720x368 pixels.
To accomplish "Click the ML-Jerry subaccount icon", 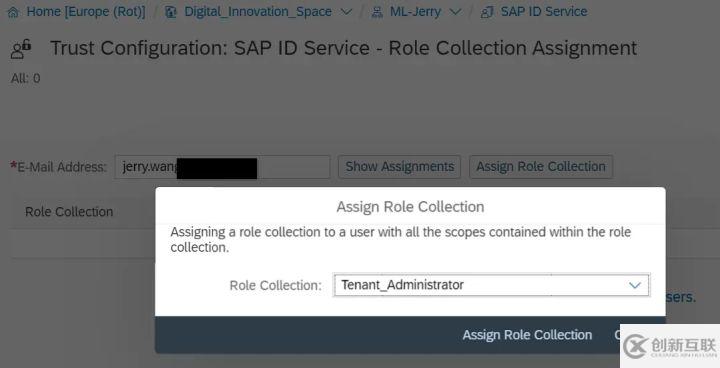I will tap(377, 12).
